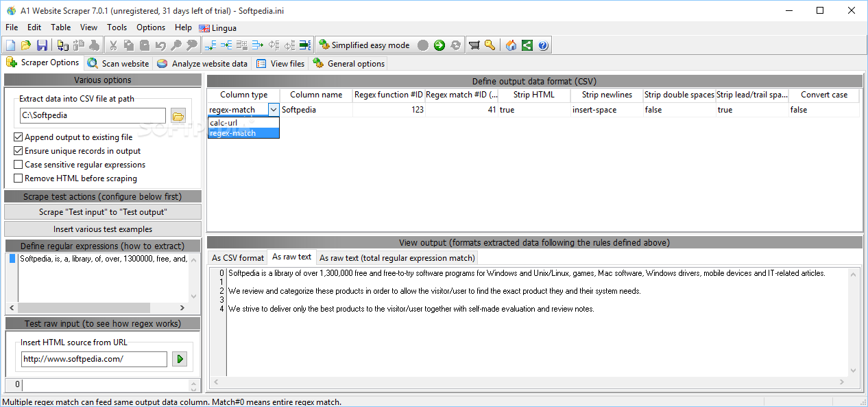Click the Browse folder icon beside C:\Softpedia
The height and width of the screenshot is (407, 868).
coord(178,116)
